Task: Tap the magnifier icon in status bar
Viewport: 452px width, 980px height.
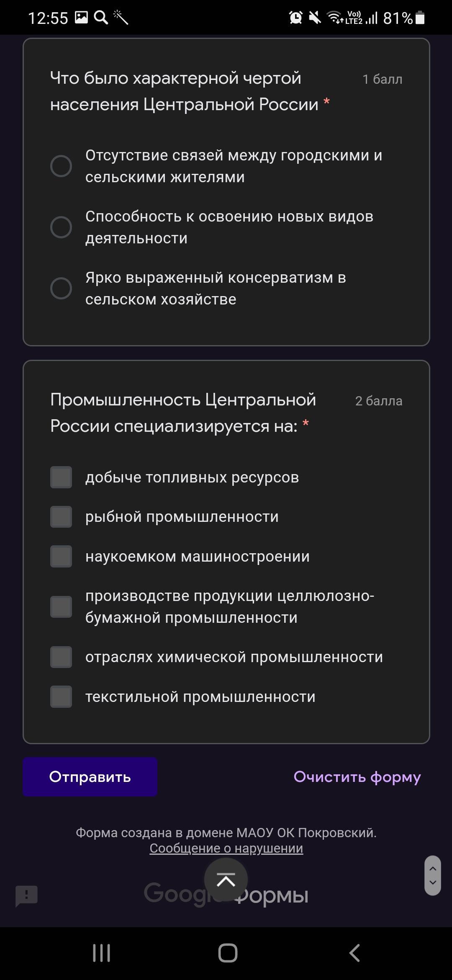Action: tap(100, 18)
